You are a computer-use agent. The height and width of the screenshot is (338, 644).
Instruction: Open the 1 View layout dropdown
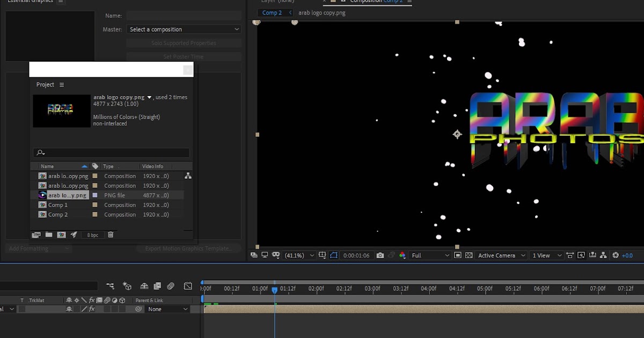pos(546,255)
